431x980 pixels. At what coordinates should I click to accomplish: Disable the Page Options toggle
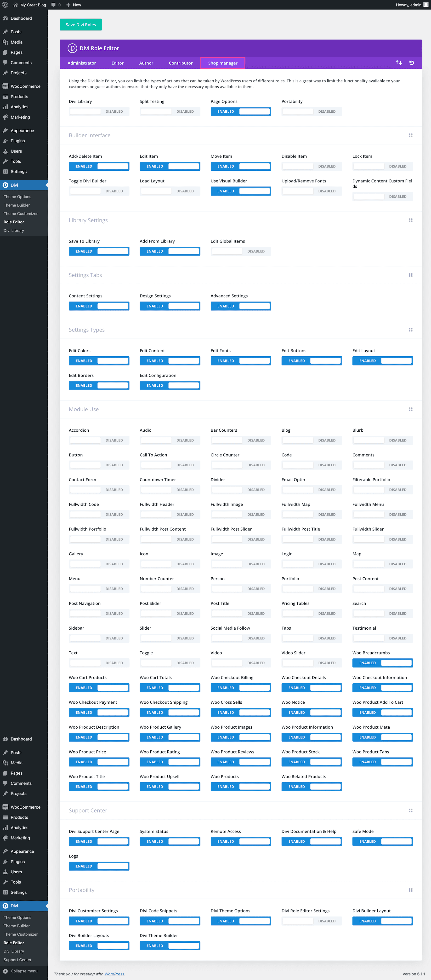pyautogui.click(x=241, y=111)
